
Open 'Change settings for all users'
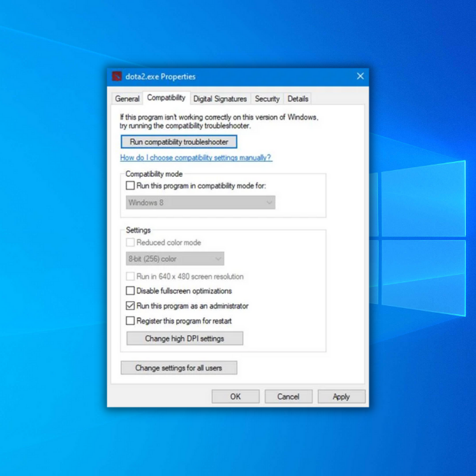179,368
